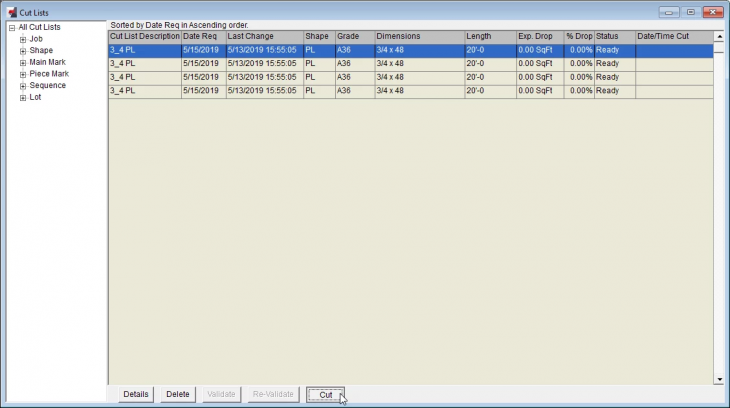Click the Delete button

[x=178, y=394]
